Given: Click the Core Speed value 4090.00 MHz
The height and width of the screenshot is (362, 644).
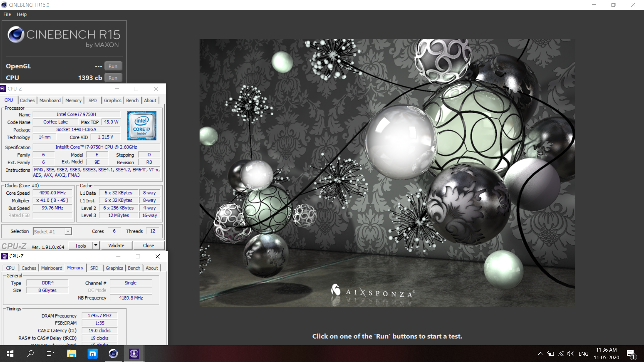Looking at the screenshot, I should pyautogui.click(x=53, y=193).
